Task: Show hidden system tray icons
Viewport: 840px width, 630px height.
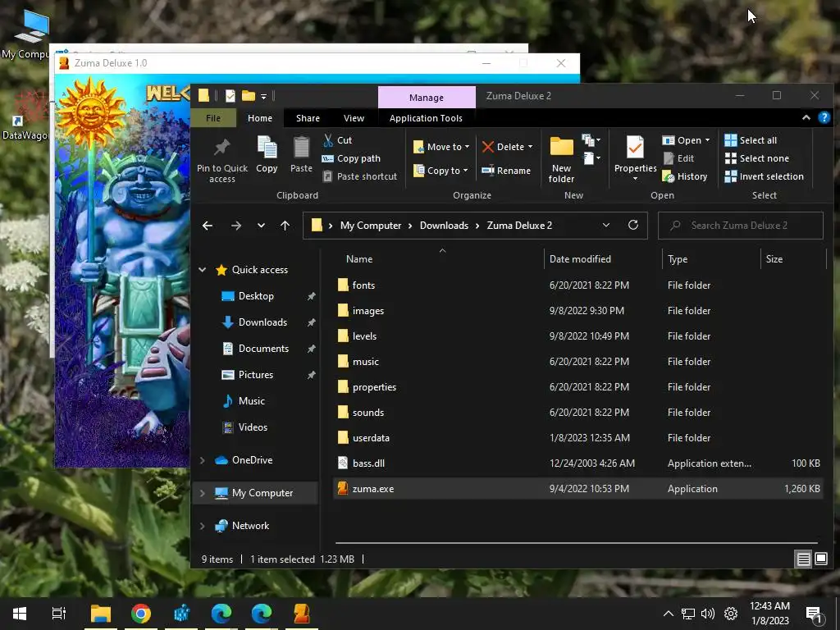Action: point(668,614)
